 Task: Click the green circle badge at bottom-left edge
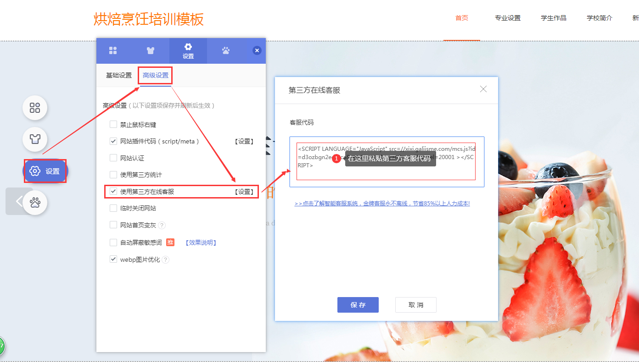coord(1,346)
